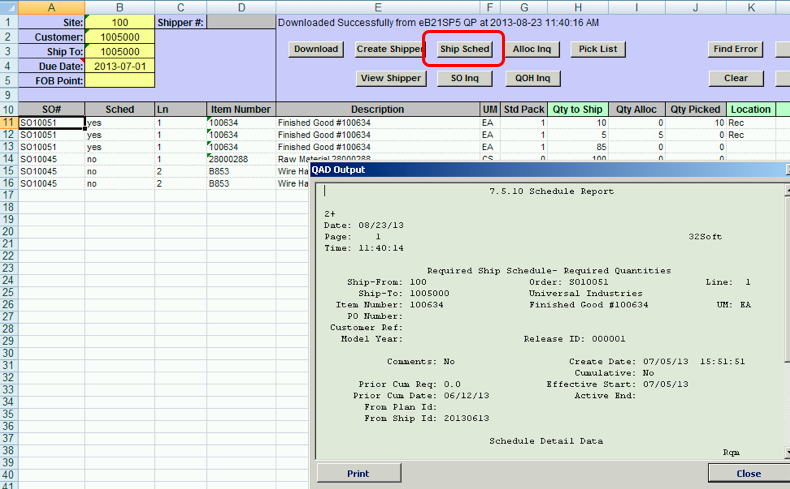Select column B header
The width and height of the screenshot is (790, 489).
click(120, 8)
